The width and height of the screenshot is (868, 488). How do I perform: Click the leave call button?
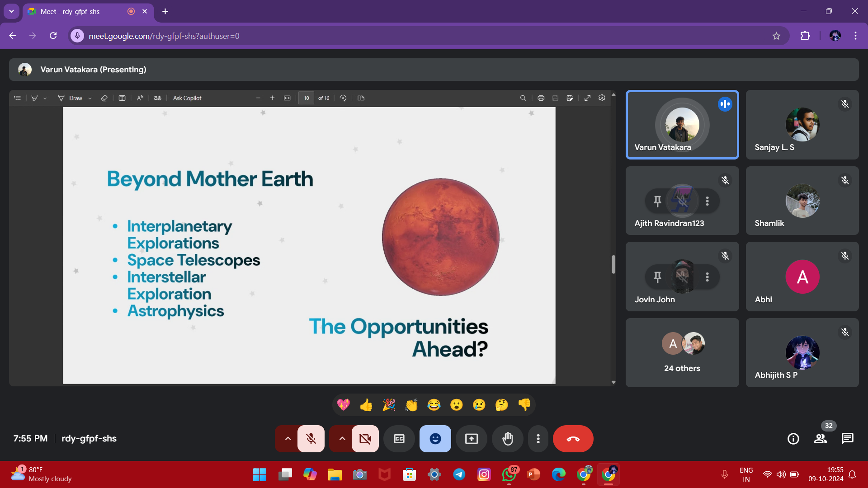[x=573, y=439]
